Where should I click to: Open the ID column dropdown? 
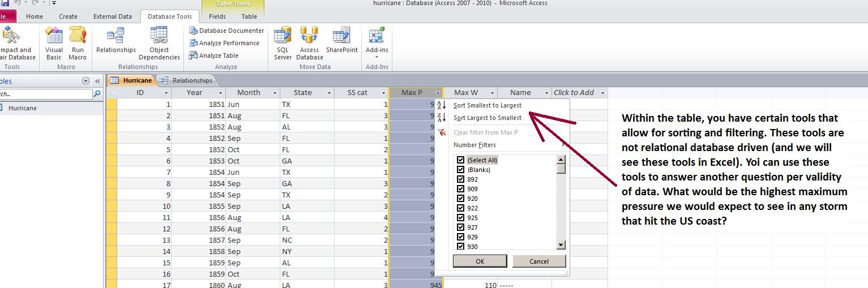166,93
